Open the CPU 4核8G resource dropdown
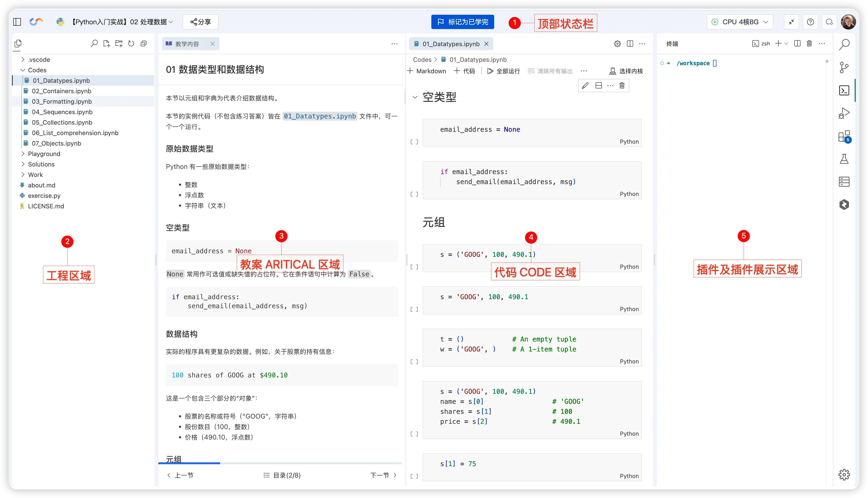This screenshot has width=868, height=498. click(740, 22)
